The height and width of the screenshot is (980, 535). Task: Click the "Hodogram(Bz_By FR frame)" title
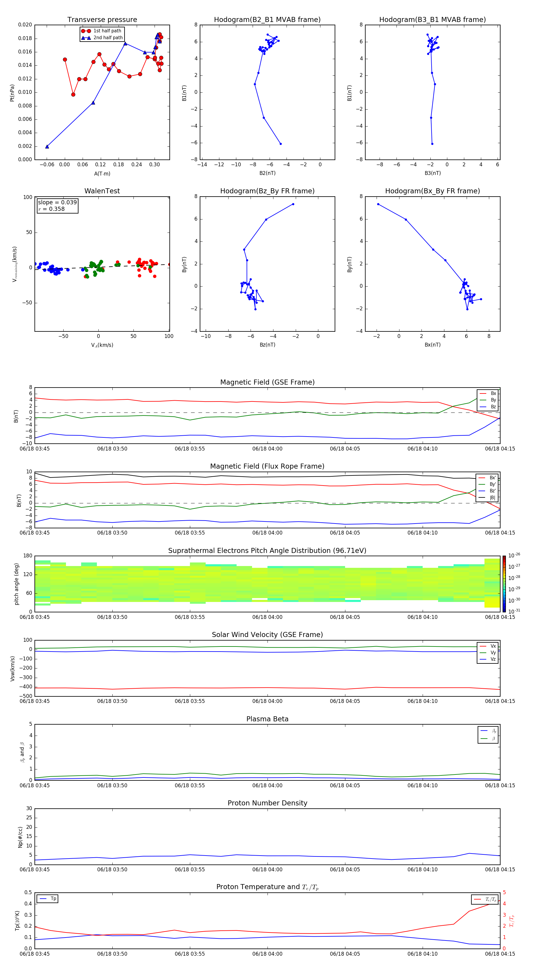pyautogui.click(x=267, y=191)
